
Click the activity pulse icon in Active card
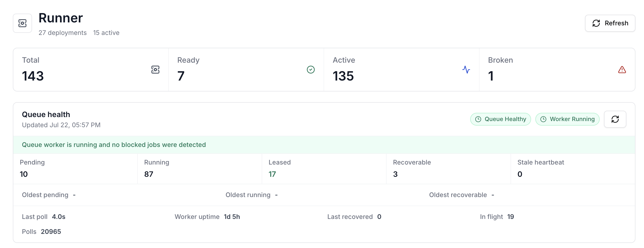(466, 70)
